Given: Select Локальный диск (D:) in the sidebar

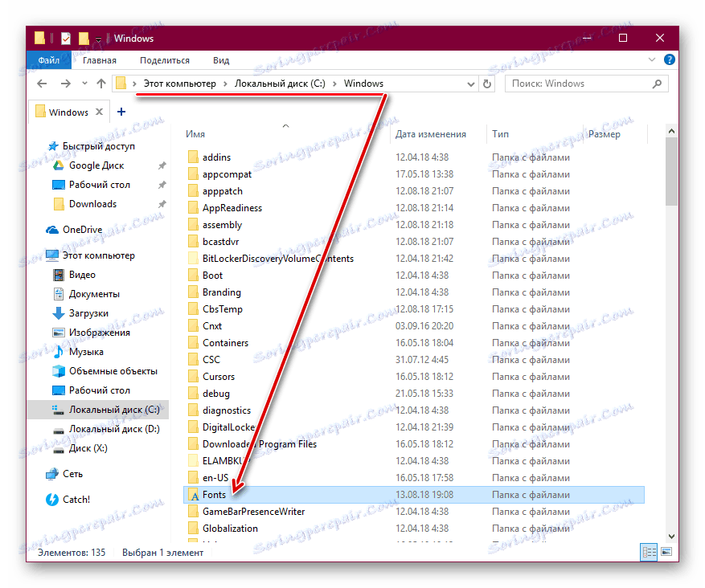Looking at the screenshot, I should pos(114,429).
